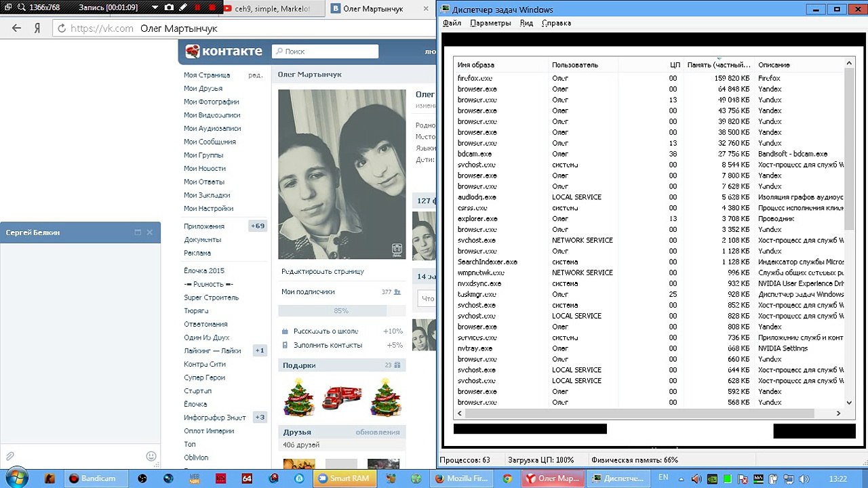This screenshot has height=488, width=868.
Task: Pause recording with the red pause icon
Action: 198,7
